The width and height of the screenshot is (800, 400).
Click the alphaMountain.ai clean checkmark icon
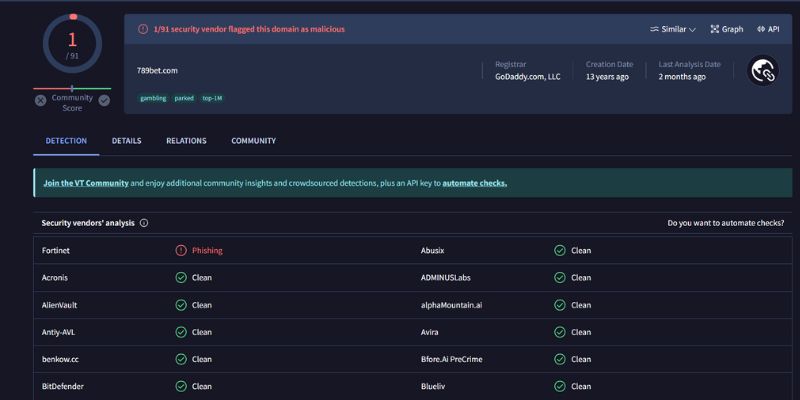pyautogui.click(x=560, y=305)
